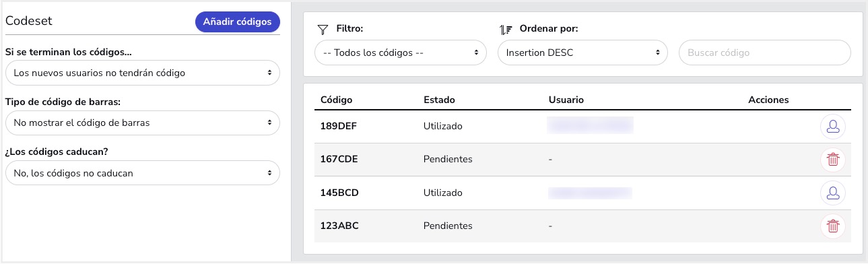Screen dimensions: 868x264
Task: Open user profile icon for code 145BCD
Action: pos(833,193)
